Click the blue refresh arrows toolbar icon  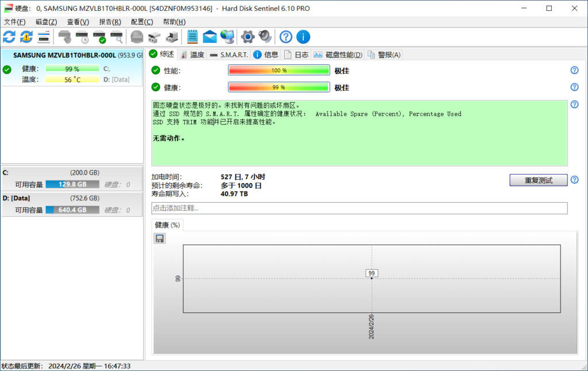click(9, 37)
